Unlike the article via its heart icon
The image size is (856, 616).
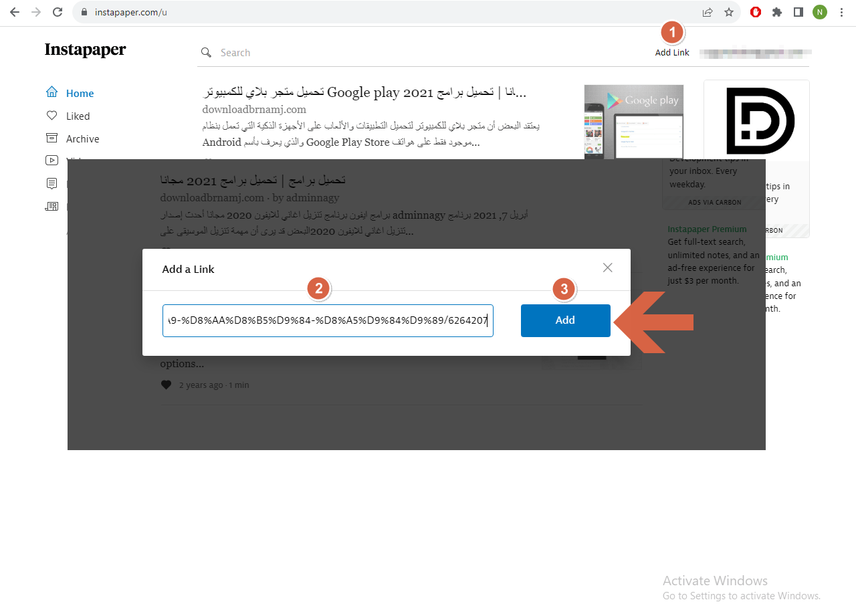pos(165,384)
